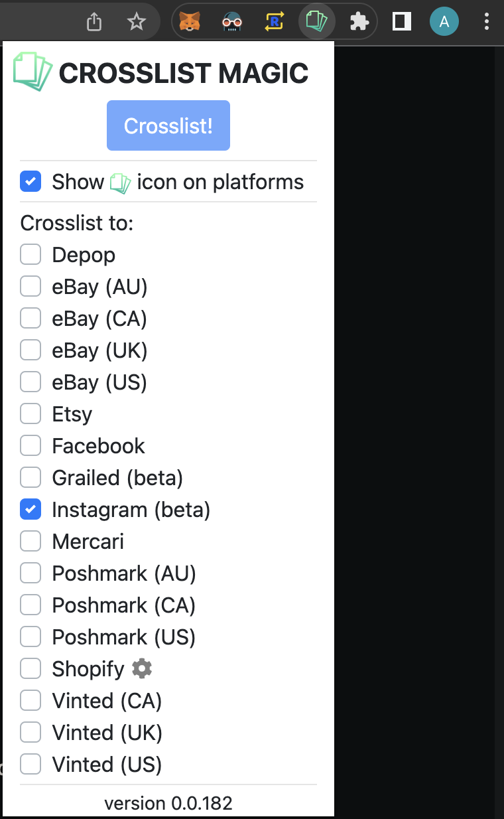The height and width of the screenshot is (819, 504).
Task: Open Shopify settings gear
Action: tap(142, 668)
